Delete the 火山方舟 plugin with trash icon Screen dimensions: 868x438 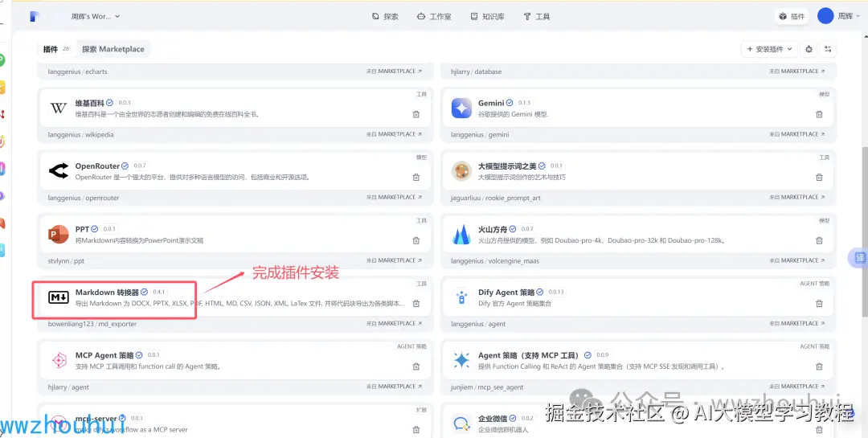(x=819, y=240)
